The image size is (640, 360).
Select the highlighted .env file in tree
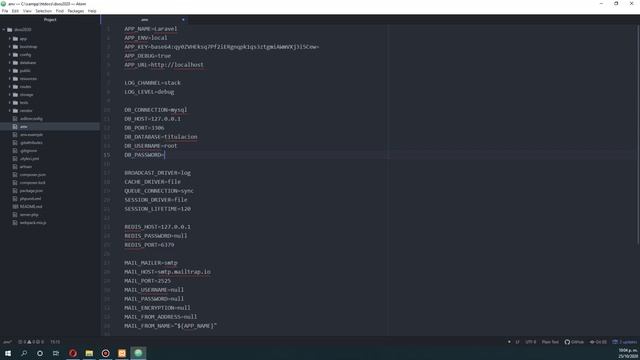(x=50, y=127)
